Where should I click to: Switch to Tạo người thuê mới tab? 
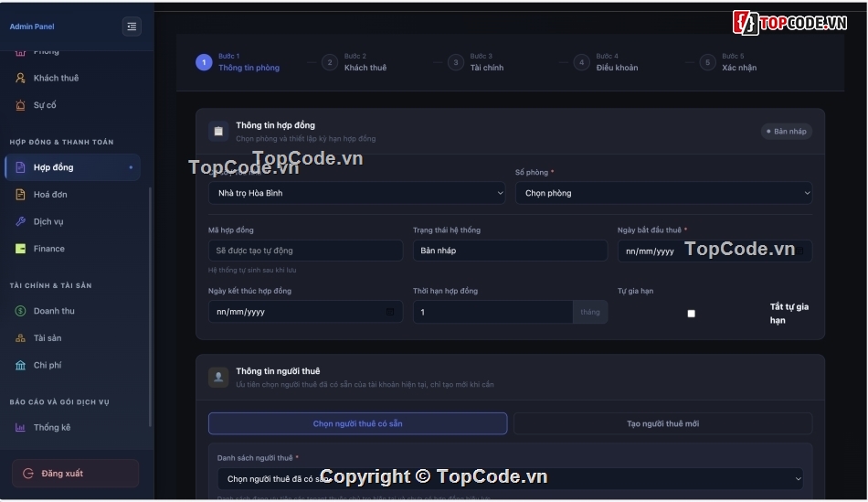pyautogui.click(x=662, y=423)
